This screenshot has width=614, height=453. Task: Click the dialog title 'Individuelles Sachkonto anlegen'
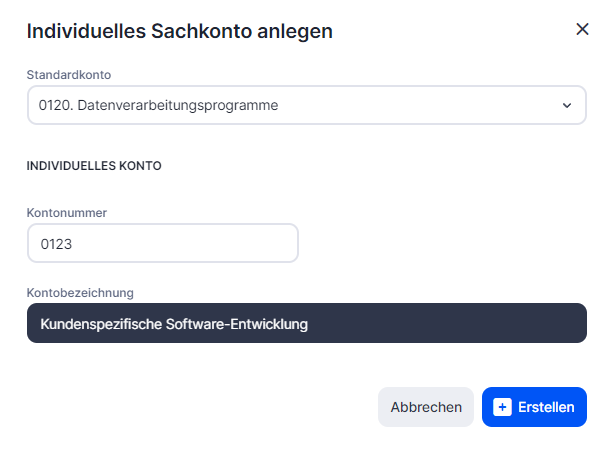(179, 31)
